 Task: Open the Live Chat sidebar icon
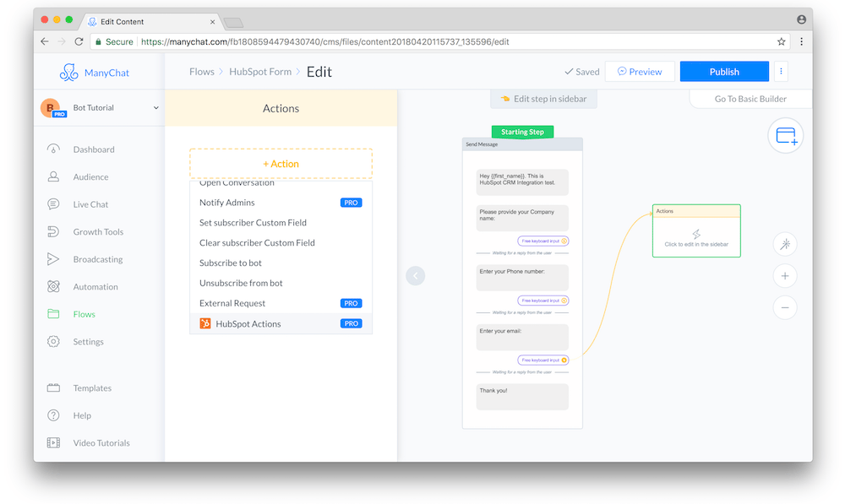pyautogui.click(x=53, y=204)
